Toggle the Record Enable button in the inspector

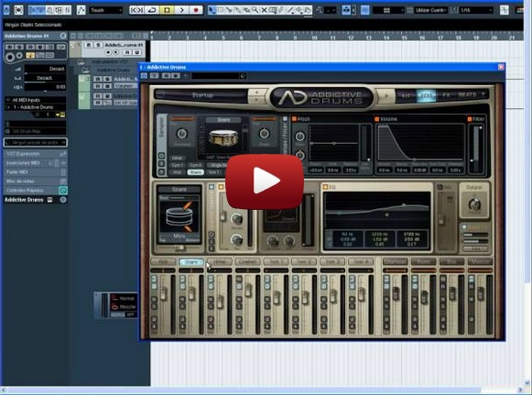[x=10, y=57]
